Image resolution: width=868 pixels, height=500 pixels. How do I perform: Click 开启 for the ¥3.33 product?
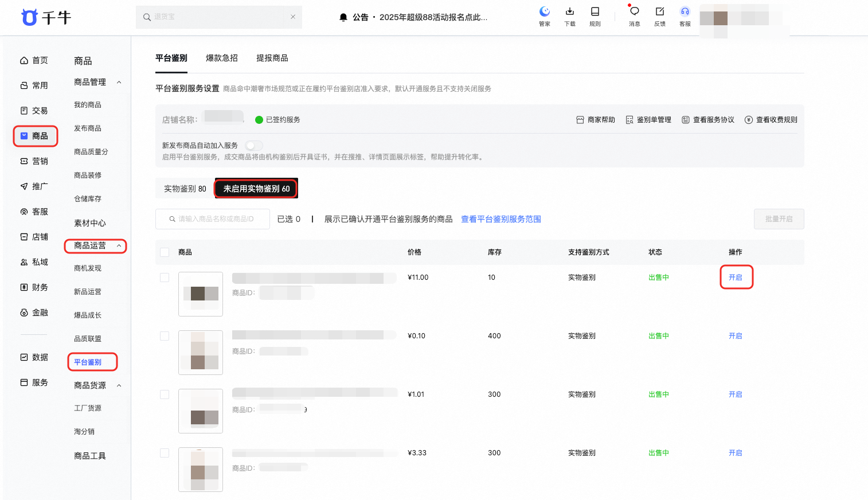736,453
